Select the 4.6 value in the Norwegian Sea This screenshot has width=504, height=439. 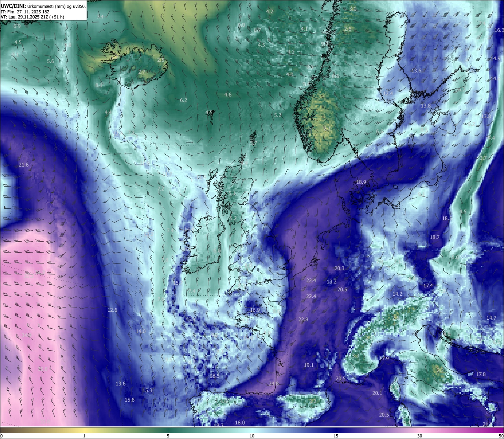point(228,94)
